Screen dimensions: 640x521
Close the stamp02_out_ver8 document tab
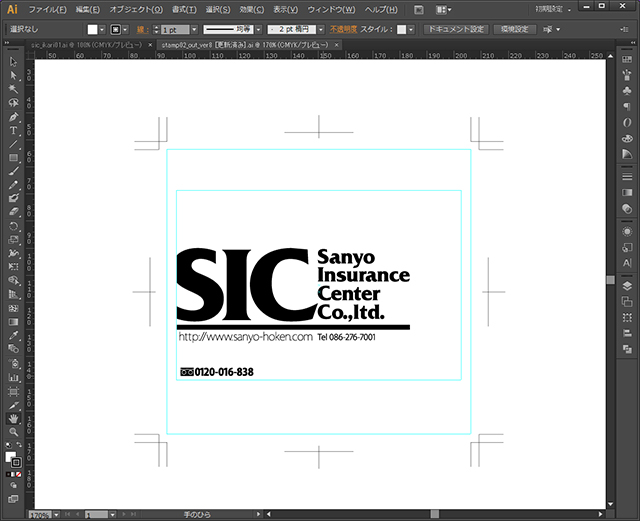point(337,45)
